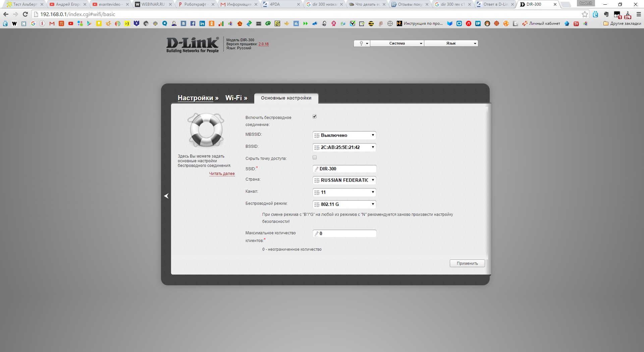644x352 pixels.
Task: Open the lightbulb notifications dropdown
Action: coord(362,43)
